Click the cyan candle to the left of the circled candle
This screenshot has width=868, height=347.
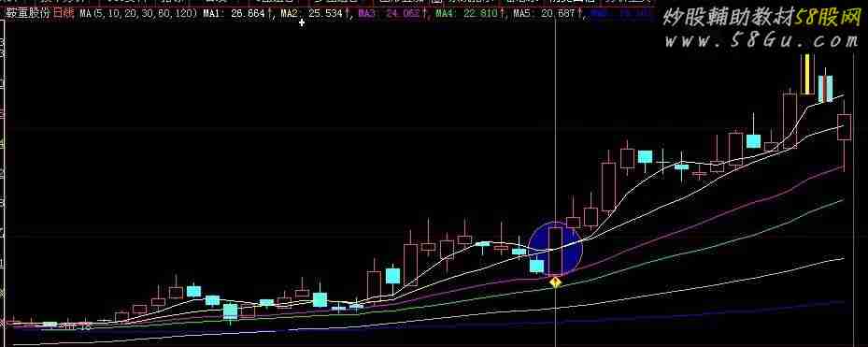point(536,266)
